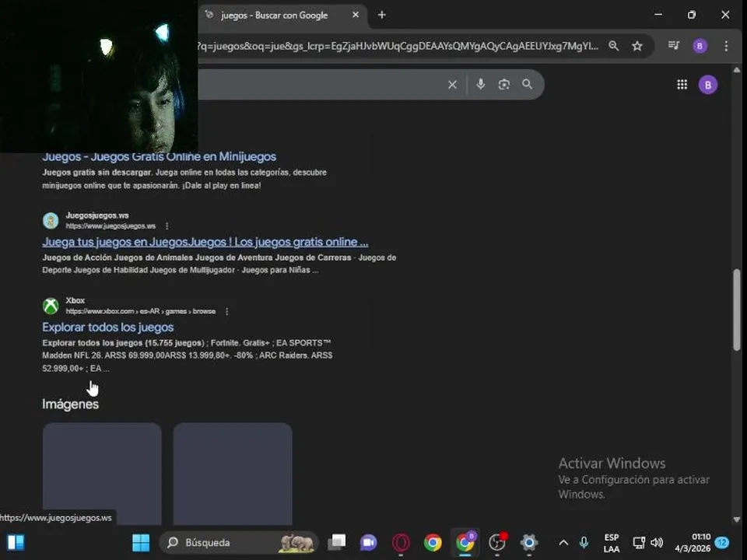Open the volume speaker tray icon
The image size is (747, 560).
pos(657,542)
